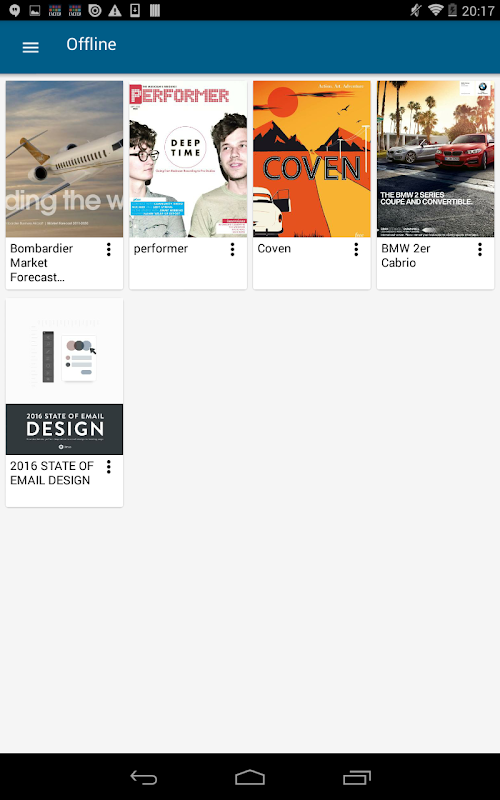Open the performer item overflow menu
Image resolution: width=500 pixels, height=800 pixels.
coord(233,249)
